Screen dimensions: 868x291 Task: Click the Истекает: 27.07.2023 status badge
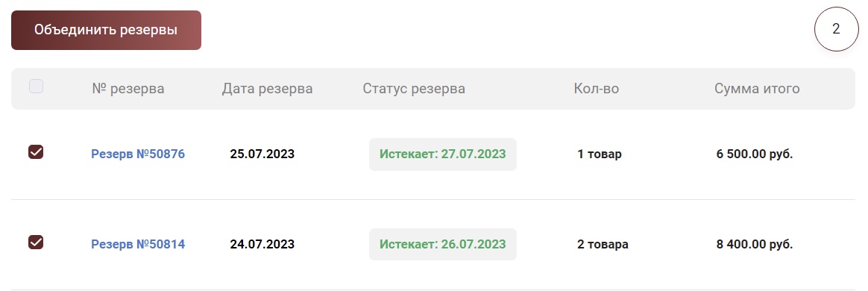[x=443, y=154]
